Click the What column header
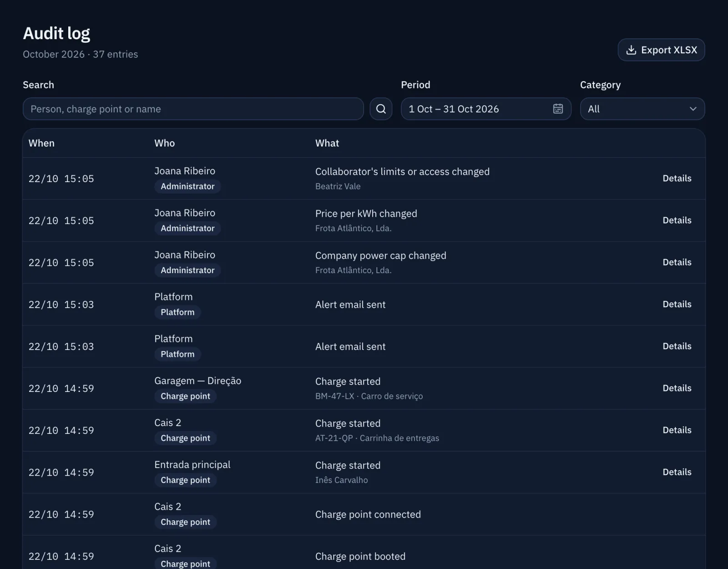This screenshot has width=728, height=569. coord(327,143)
